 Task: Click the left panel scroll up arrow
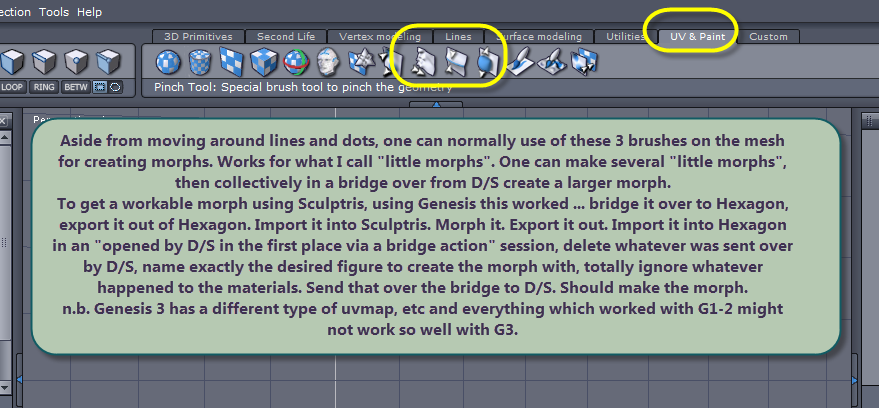click(x=4, y=137)
